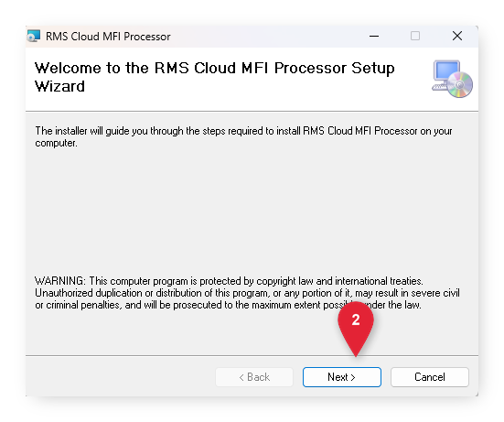Click the disabled Back button
The height and width of the screenshot is (422, 504).
[x=254, y=376]
